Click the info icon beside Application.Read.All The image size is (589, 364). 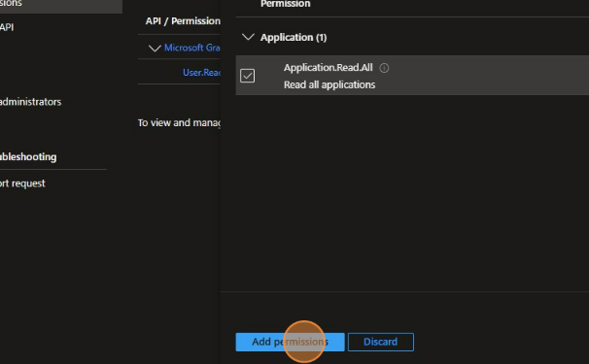pyautogui.click(x=384, y=68)
